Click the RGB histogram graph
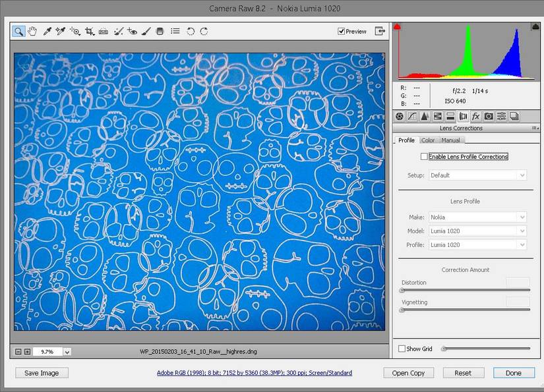Screen dimensions: 544x392 (467, 51)
